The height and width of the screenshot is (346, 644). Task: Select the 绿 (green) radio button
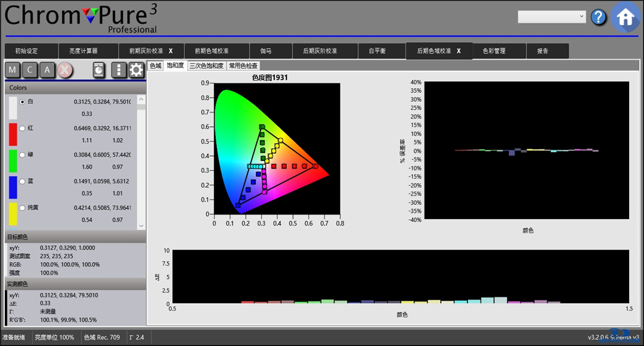pyautogui.click(x=23, y=155)
